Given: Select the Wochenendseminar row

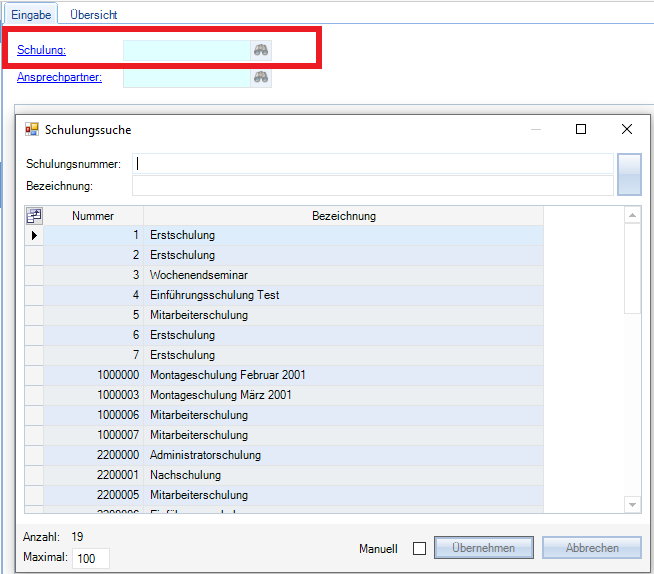Looking at the screenshot, I should [x=199, y=275].
